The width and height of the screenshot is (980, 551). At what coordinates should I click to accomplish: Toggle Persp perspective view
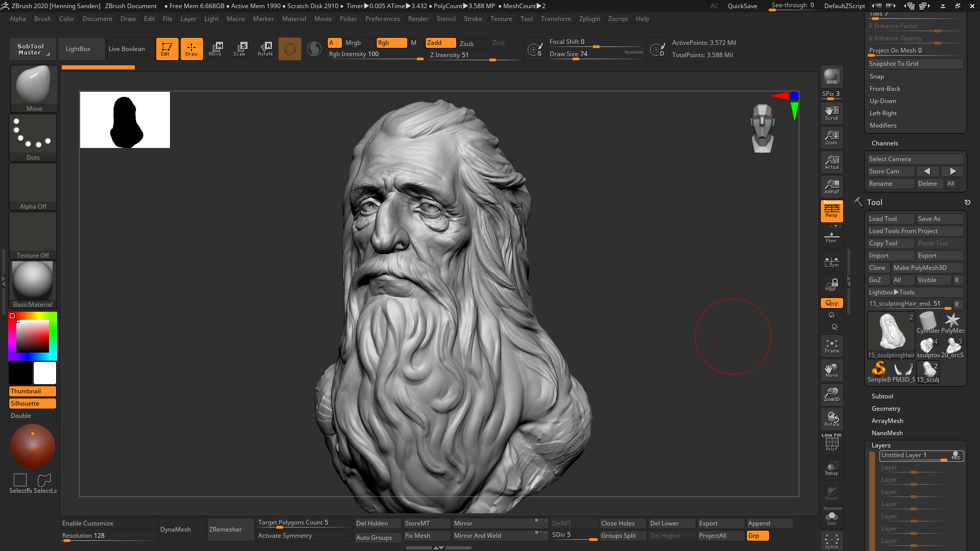(x=831, y=211)
